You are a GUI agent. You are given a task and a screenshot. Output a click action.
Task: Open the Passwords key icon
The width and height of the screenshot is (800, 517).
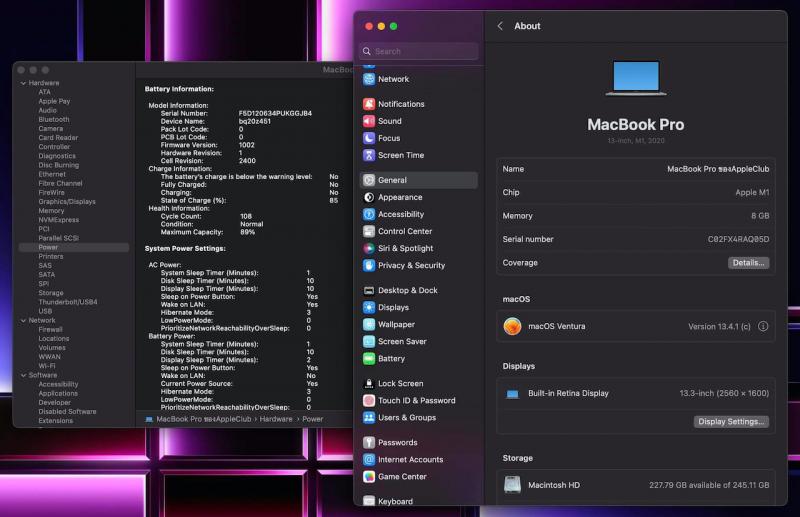[369, 442]
